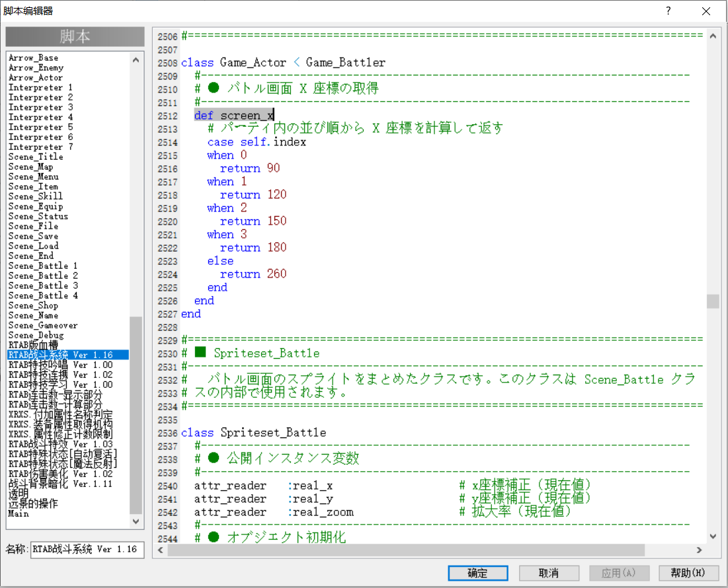Select the Scene_Status script
Image resolution: width=728 pixels, height=588 pixels.
[68, 217]
